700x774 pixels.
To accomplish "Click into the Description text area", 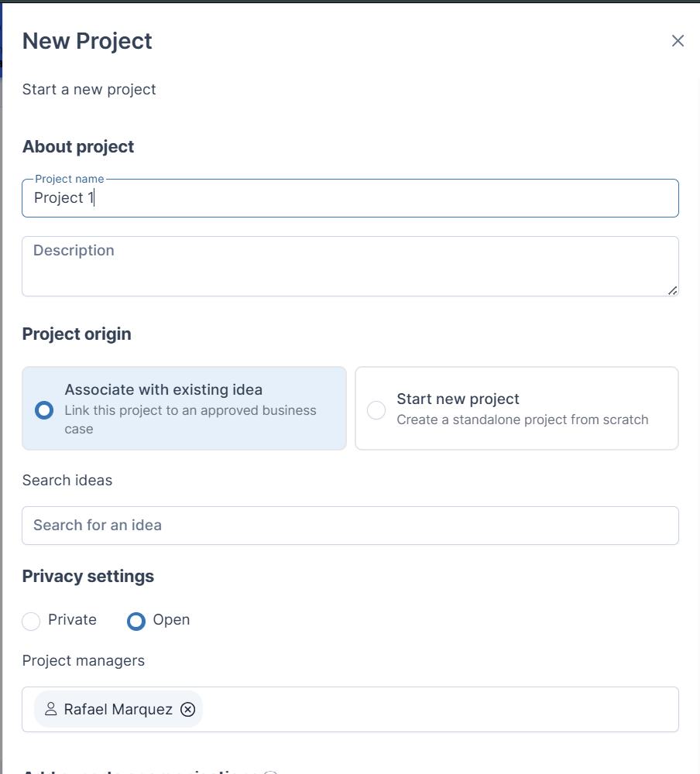I will tap(350, 266).
